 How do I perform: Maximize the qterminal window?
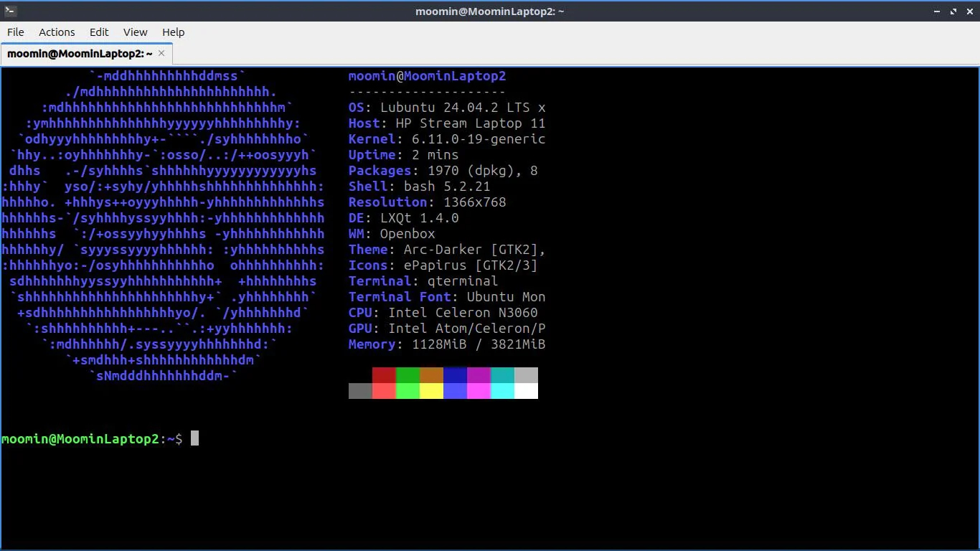(x=953, y=11)
